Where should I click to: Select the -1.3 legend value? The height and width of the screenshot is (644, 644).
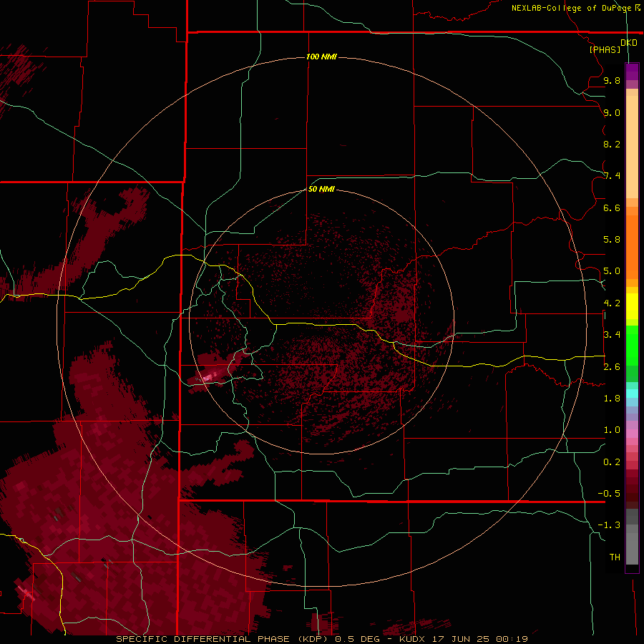[x=609, y=525]
